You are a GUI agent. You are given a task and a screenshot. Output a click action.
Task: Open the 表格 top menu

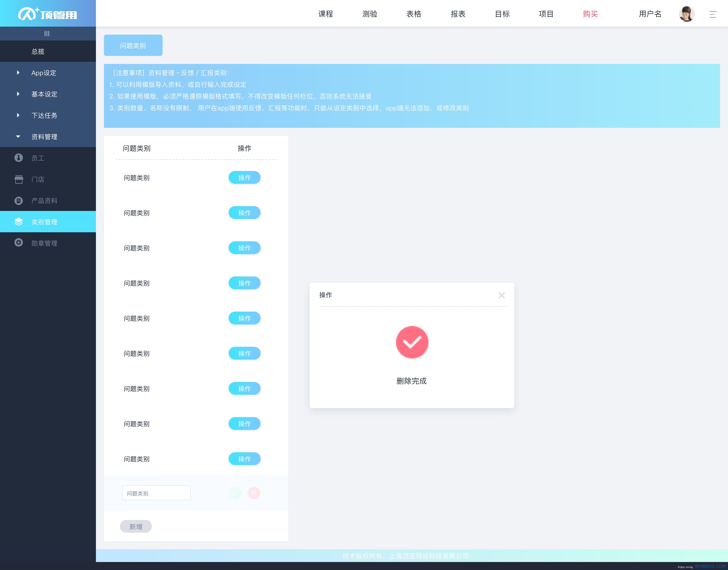point(414,14)
